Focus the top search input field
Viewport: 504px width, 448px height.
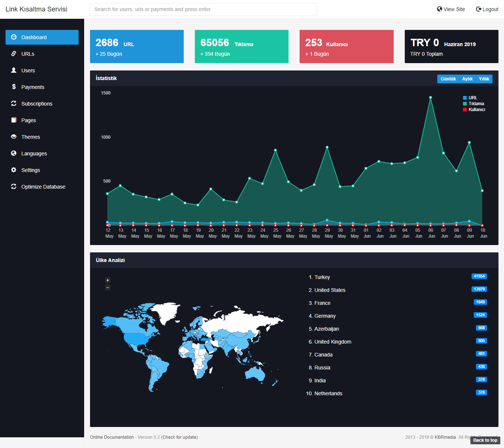point(203,9)
